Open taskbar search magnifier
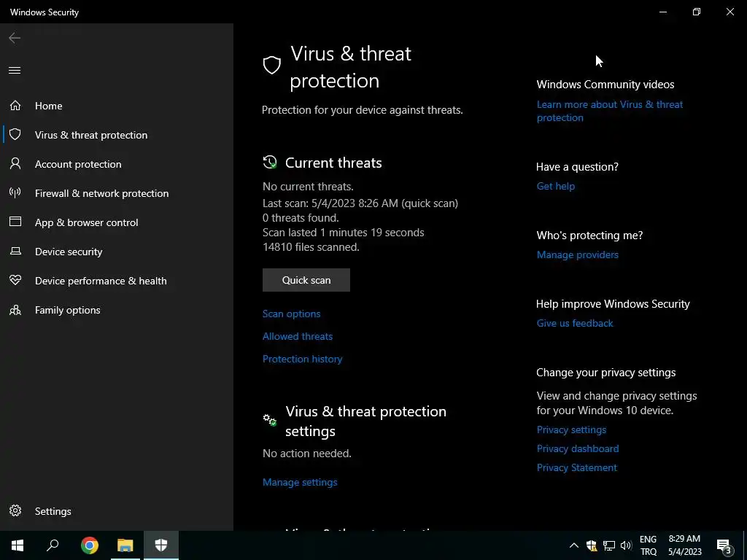This screenshot has width=747, height=560. pyautogui.click(x=53, y=545)
